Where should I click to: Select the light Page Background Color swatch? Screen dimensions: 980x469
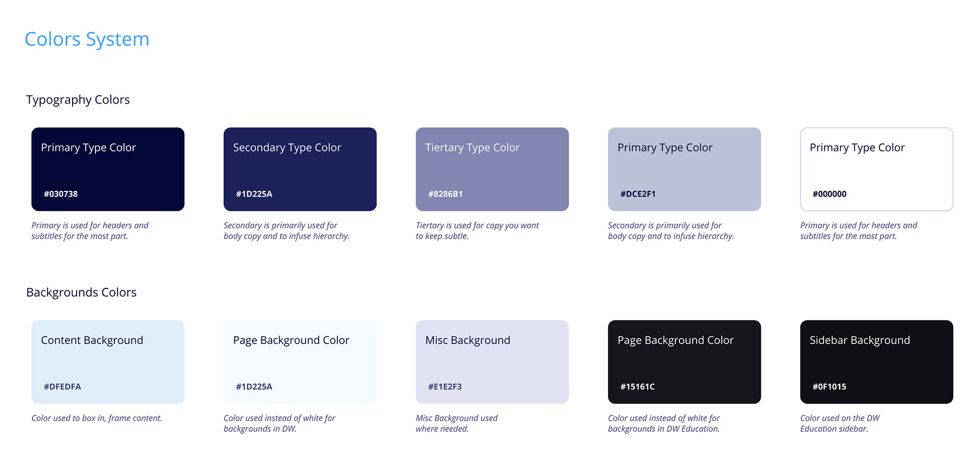click(x=300, y=362)
